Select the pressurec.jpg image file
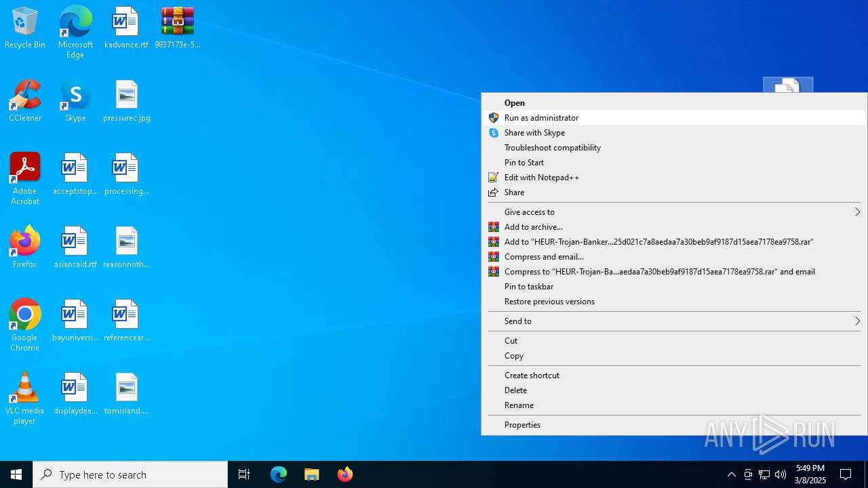Screen dimensions: 868x488 (x=127, y=102)
